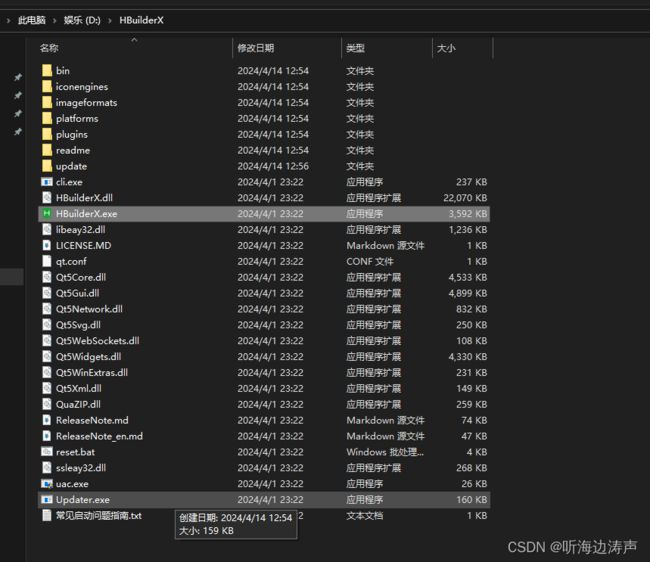
Task: Select the file name cli.exe
Action: point(69,182)
